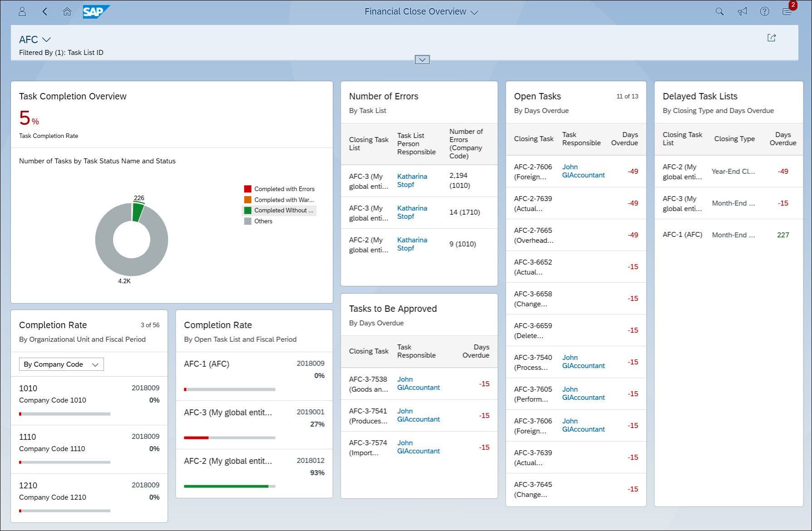This screenshot has width=812, height=531.
Task: Click the announcements megaphone icon
Action: point(742,11)
